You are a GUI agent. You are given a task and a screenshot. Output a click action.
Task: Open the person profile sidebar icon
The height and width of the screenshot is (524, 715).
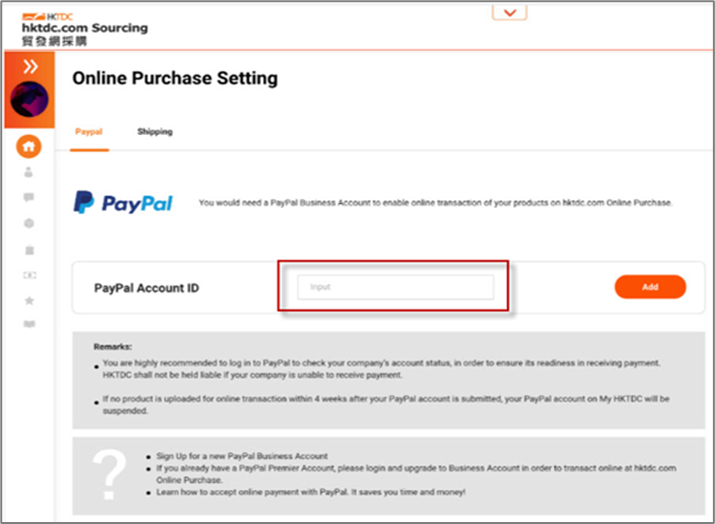[x=28, y=172]
